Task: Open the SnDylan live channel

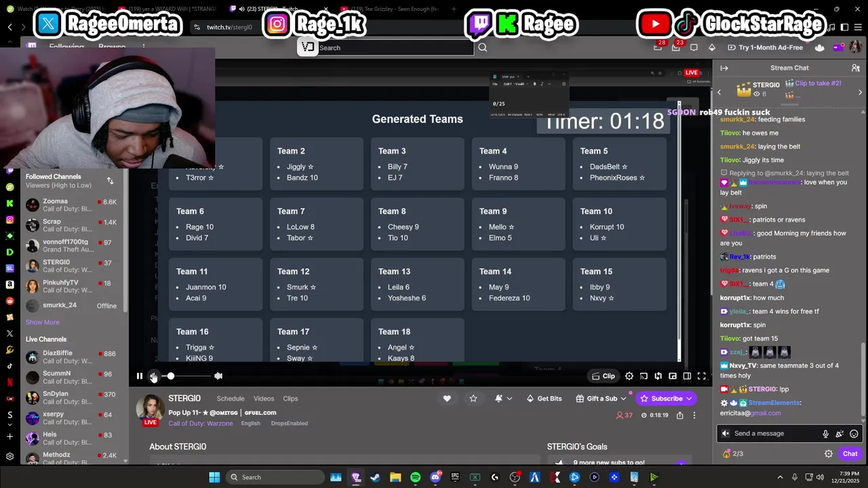Action: click(71, 398)
